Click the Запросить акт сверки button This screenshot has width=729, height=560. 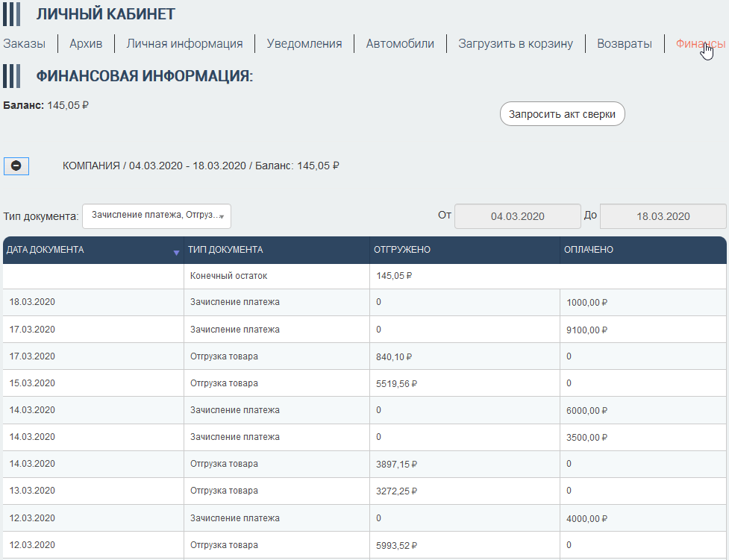point(562,114)
